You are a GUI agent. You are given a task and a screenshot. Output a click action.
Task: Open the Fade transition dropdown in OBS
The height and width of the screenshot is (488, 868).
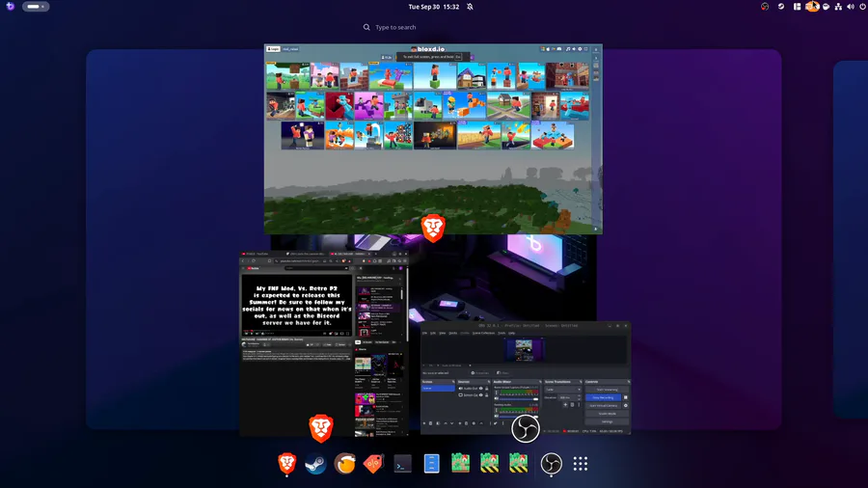(x=563, y=390)
